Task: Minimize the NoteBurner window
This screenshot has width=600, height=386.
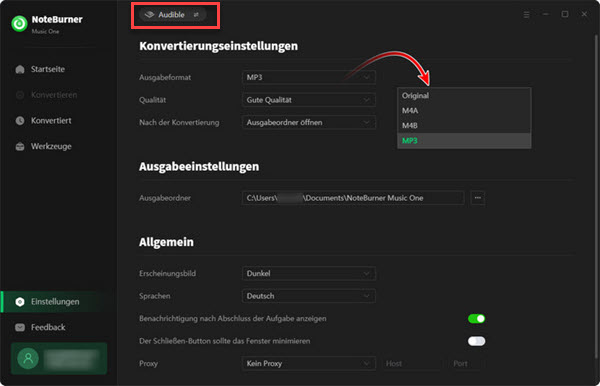Action: pos(546,14)
